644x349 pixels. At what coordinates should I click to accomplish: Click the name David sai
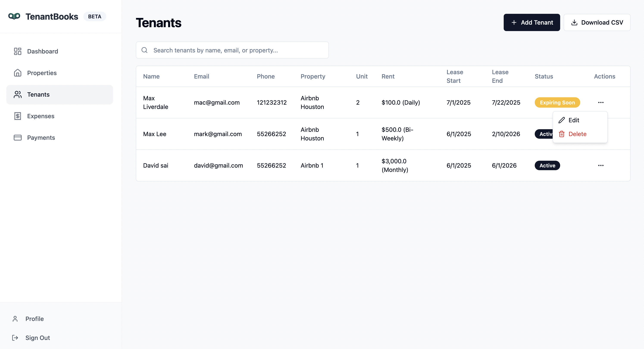point(155,165)
